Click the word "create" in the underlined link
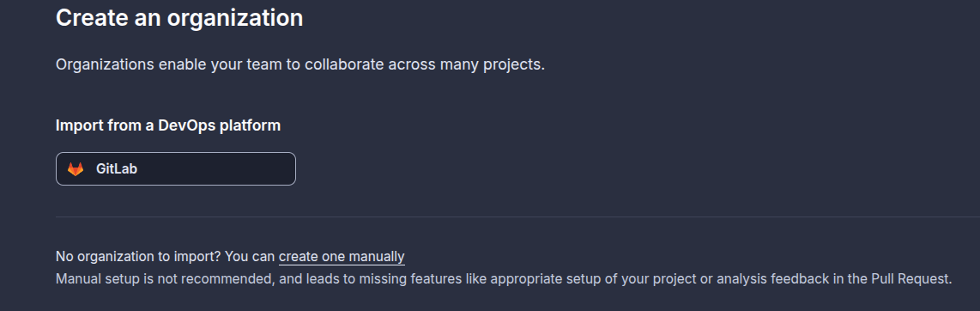 (x=298, y=257)
